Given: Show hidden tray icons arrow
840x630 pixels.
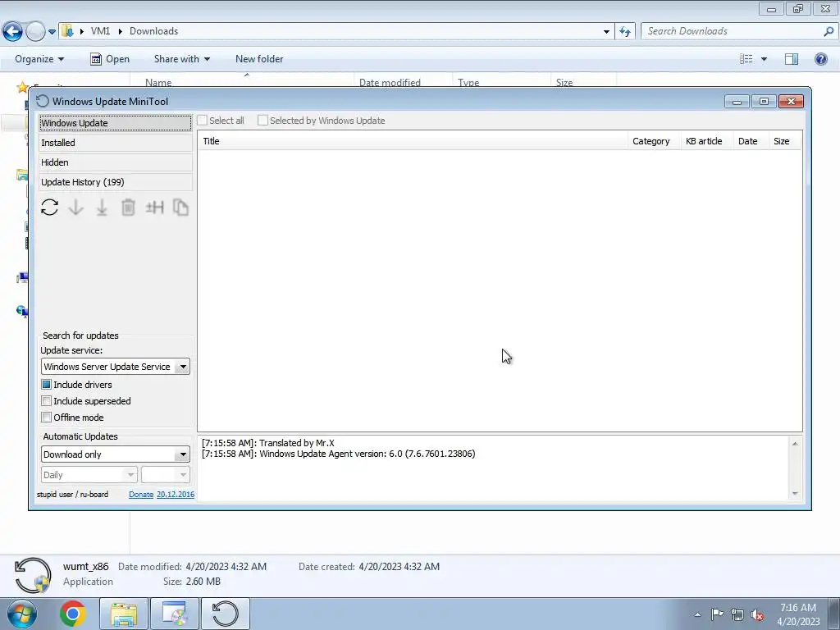Looking at the screenshot, I should [x=697, y=614].
